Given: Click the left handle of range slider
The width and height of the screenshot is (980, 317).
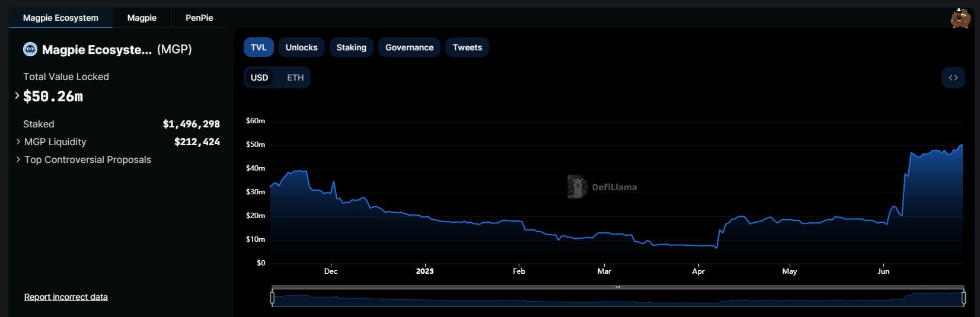Looking at the screenshot, I should 272,297.
